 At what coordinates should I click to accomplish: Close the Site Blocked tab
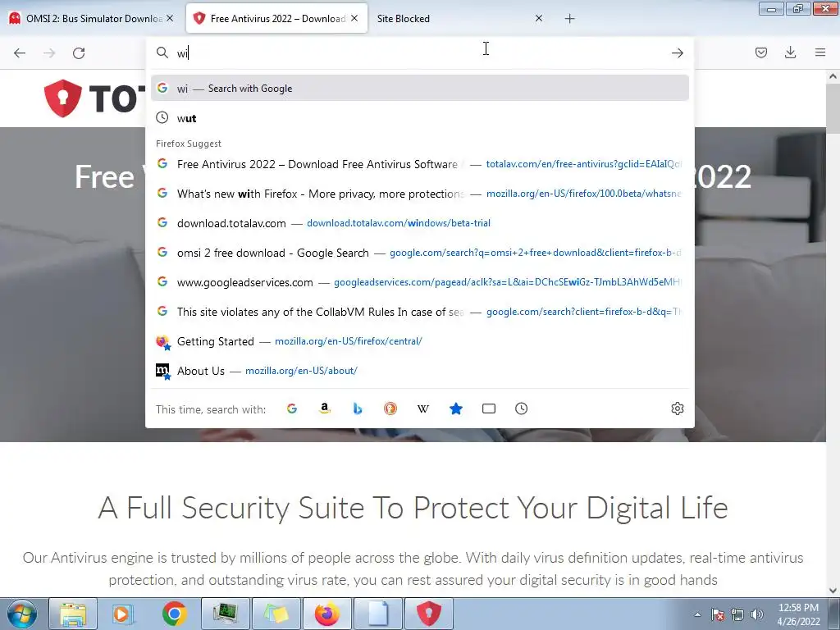(539, 18)
